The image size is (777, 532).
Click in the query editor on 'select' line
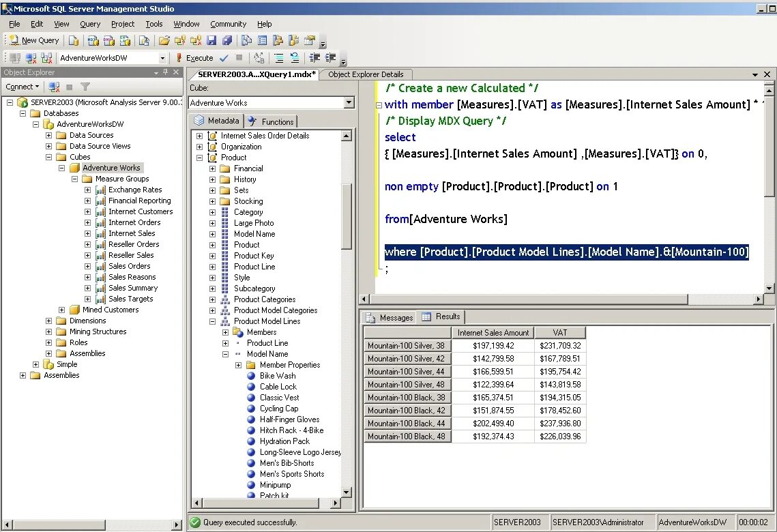click(x=400, y=137)
